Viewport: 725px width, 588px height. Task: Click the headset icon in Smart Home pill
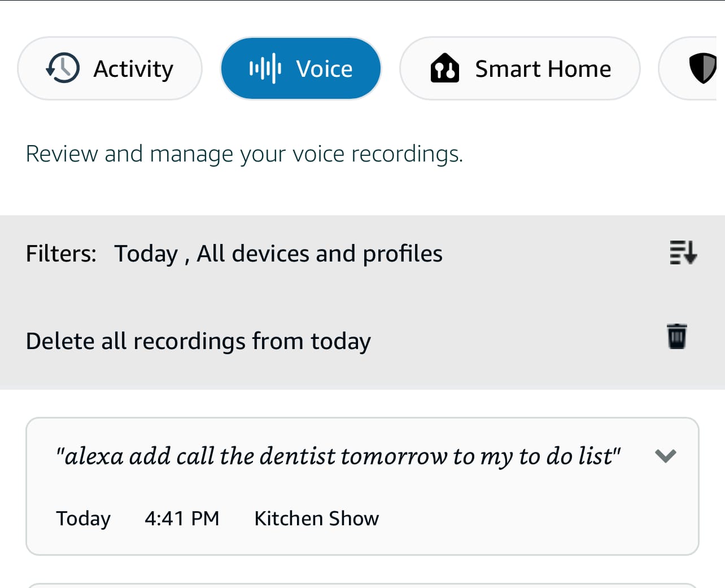(446, 68)
